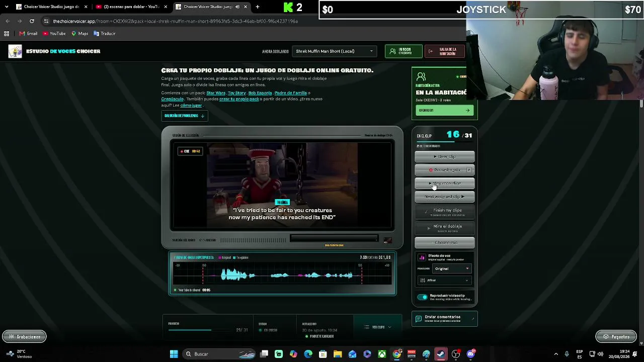Follow the Star Wars pack link
This screenshot has height=362, width=644.
216,93
